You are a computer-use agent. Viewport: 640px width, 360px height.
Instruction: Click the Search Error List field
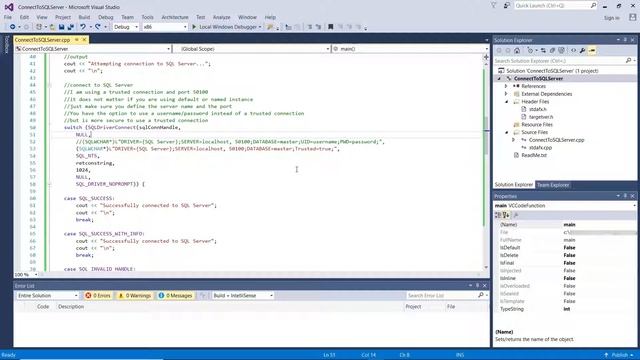[x=447, y=296]
